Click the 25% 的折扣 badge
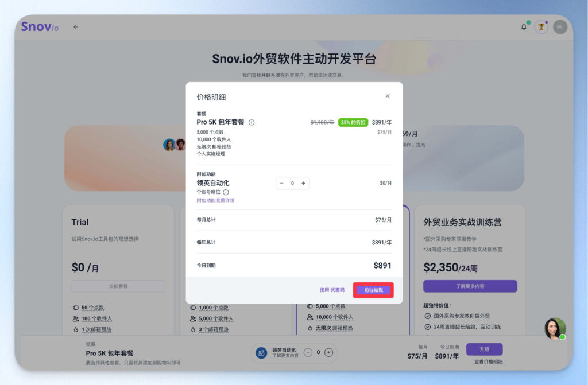The height and width of the screenshot is (385, 588). click(x=353, y=122)
